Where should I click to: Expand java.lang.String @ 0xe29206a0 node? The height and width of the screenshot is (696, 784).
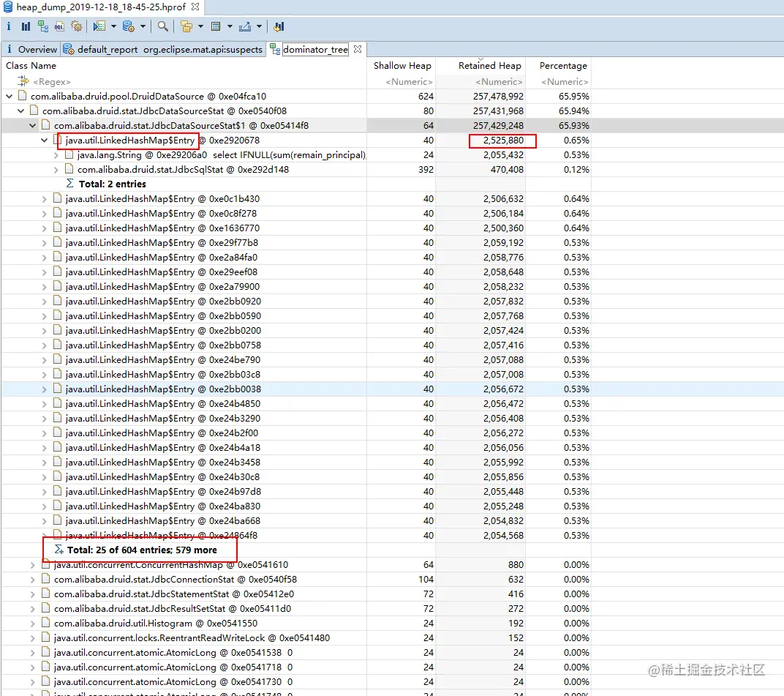(x=56, y=155)
